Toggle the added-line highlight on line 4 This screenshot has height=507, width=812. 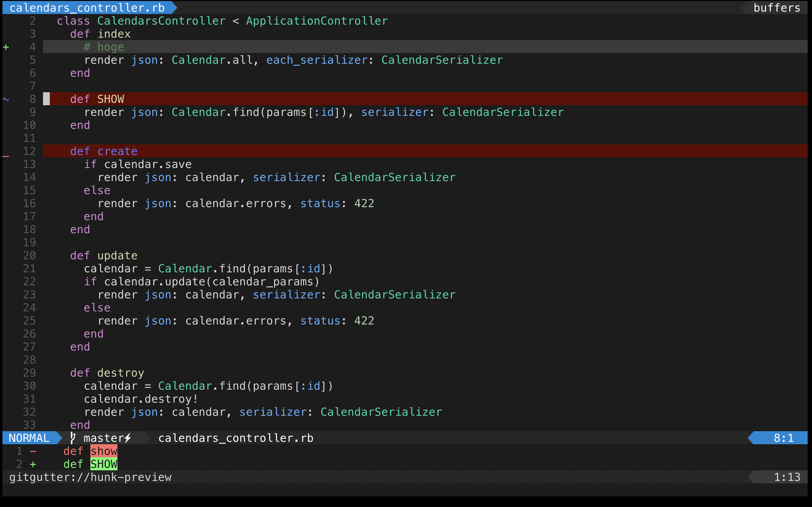pos(104,47)
